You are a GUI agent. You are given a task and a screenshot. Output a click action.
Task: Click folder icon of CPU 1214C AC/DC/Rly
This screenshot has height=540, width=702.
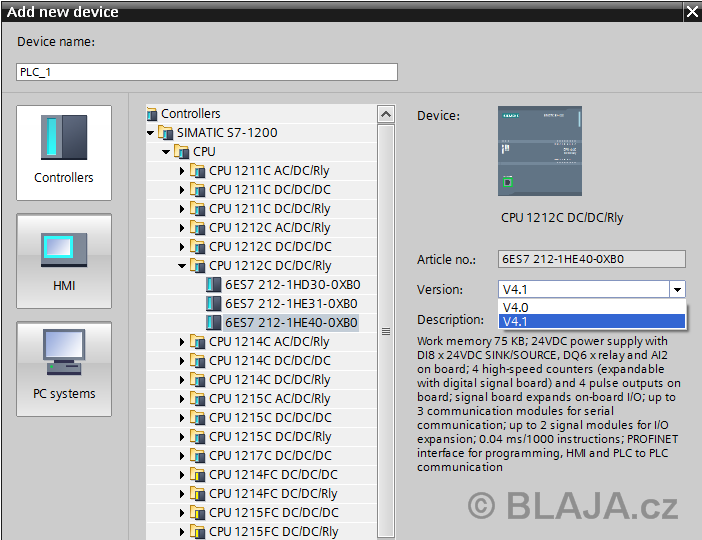197,342
